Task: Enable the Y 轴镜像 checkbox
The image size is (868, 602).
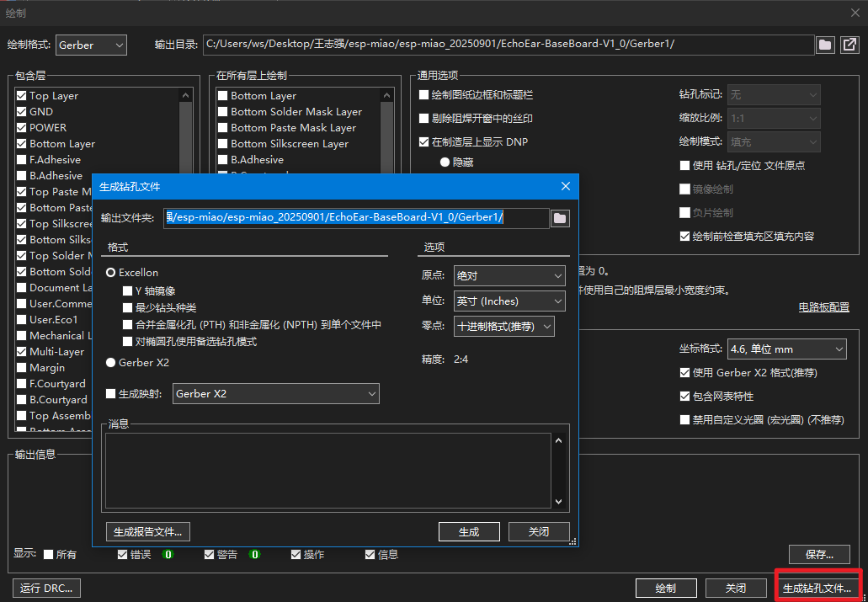Action: pos(128,291)
